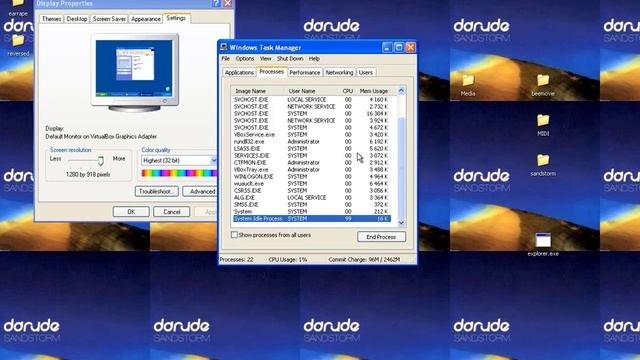Select the Processes tab
The height and width of the screenshot is (360, 640).
[x=271, y=71]
